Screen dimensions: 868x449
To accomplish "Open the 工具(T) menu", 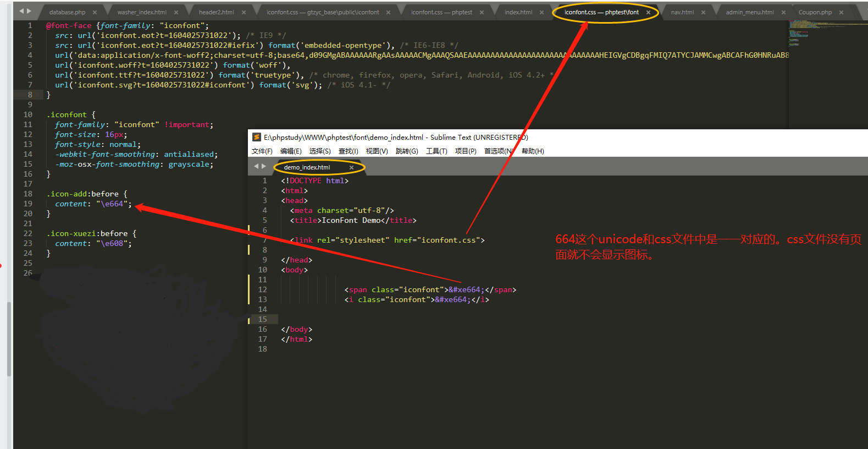I will (436, 151).
